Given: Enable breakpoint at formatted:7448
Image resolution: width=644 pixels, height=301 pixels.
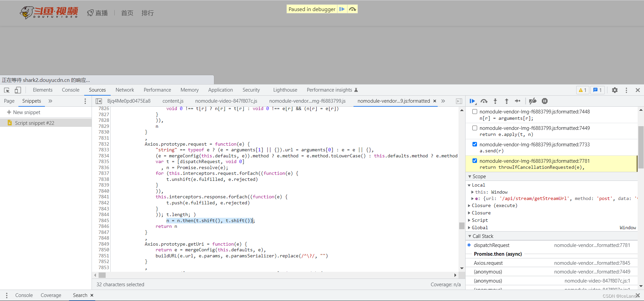Looking at the screenshot, I should click(475, 111).
